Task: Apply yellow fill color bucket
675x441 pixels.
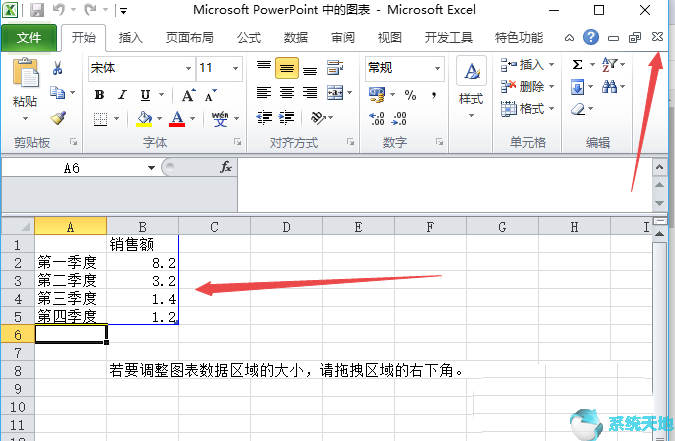Action: (x=144, y=118)
